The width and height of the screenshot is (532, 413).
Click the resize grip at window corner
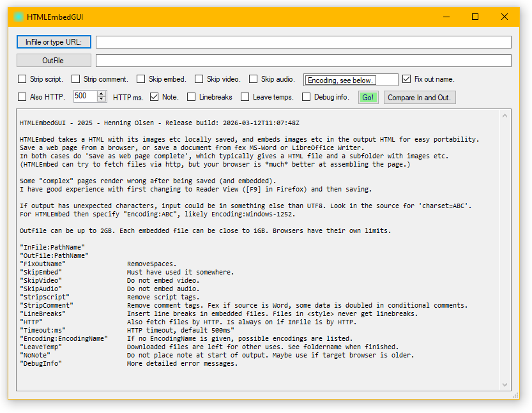coord(515,395)
